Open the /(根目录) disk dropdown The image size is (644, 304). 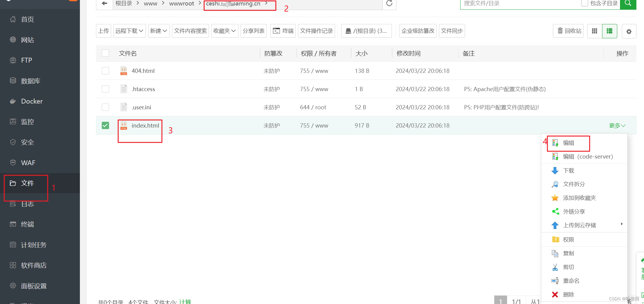click(x=366, y=31)
